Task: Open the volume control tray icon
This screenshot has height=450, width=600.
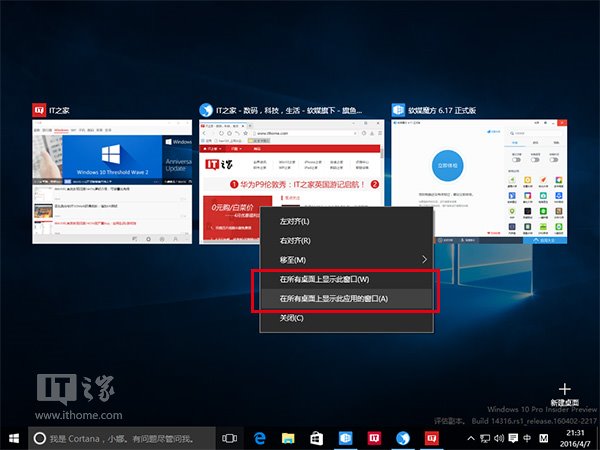Action: click(x=499, y=439)
